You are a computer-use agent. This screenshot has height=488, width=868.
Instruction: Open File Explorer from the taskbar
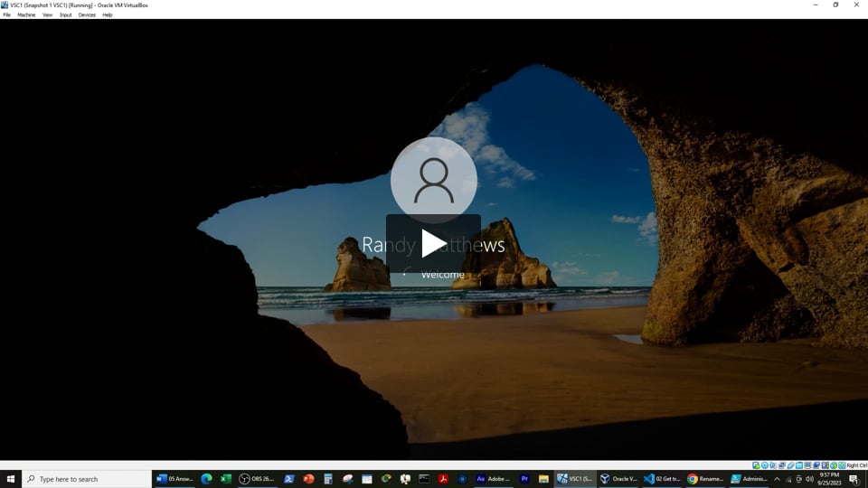543,479
